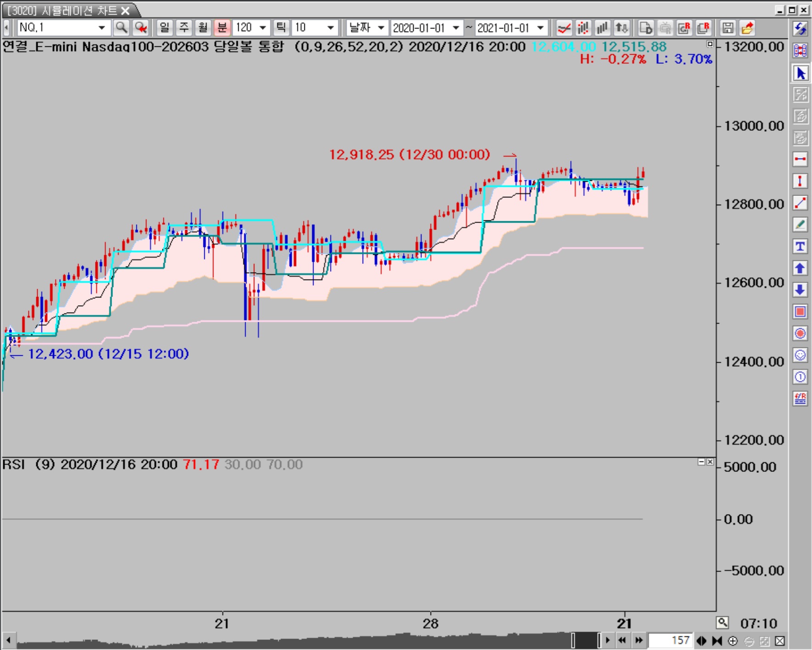Select the diagonal trend line tool

(800, 203)
